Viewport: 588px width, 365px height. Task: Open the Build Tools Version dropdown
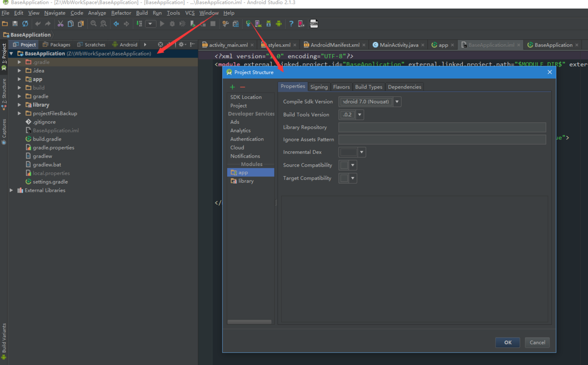tap(359, 114)
